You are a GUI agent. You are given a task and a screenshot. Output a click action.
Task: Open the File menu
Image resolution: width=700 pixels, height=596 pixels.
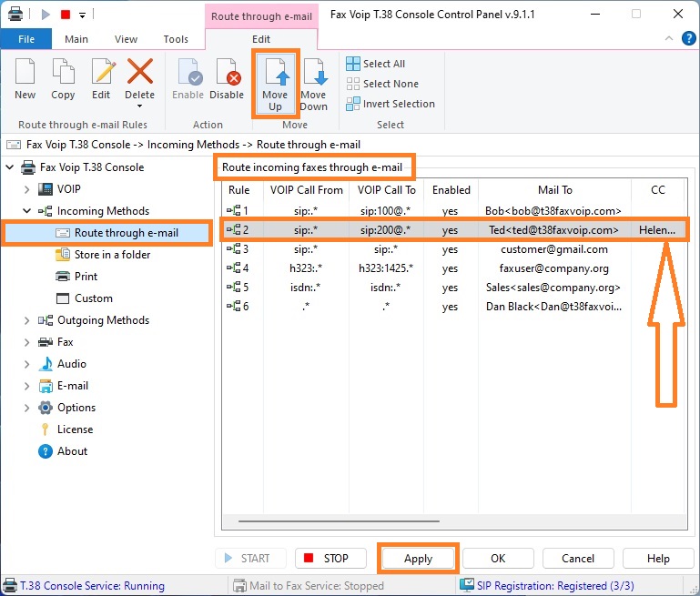point(26,39)
